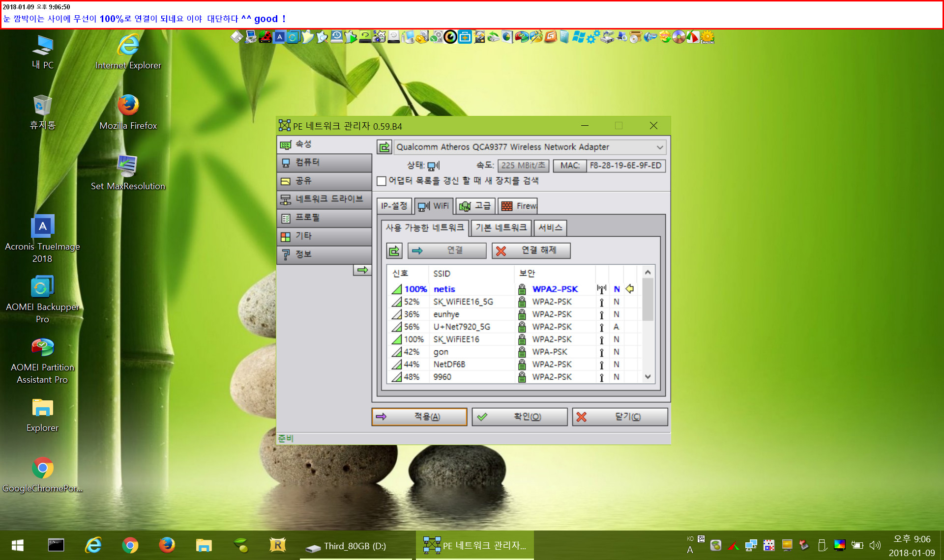Open the floppy disk icon in the launcher bar
This screenshot has height=560, width=944.
pos(237,37)
